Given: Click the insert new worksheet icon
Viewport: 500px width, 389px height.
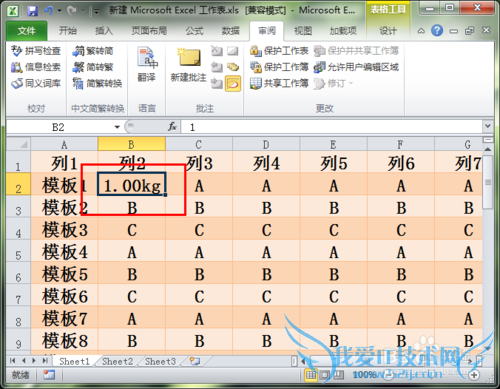Looking at the screenshot, I should 195,361.
